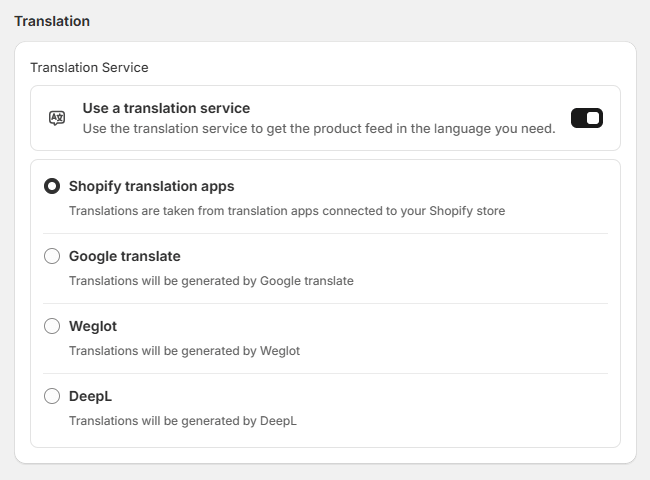Pick the DeepL radio option
The height and width of the screenshot is (480, 650).
point(52,396)
